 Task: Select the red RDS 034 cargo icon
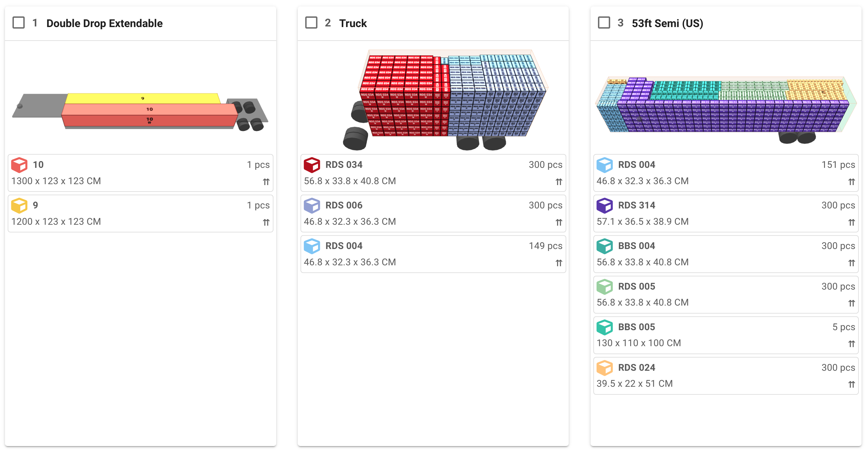312,165
